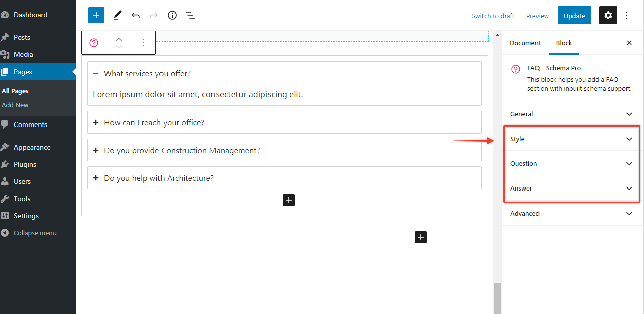The image size is (644, 314).
Task: Add a new FAQ entry with the plus button
Action: coord(288,200)
